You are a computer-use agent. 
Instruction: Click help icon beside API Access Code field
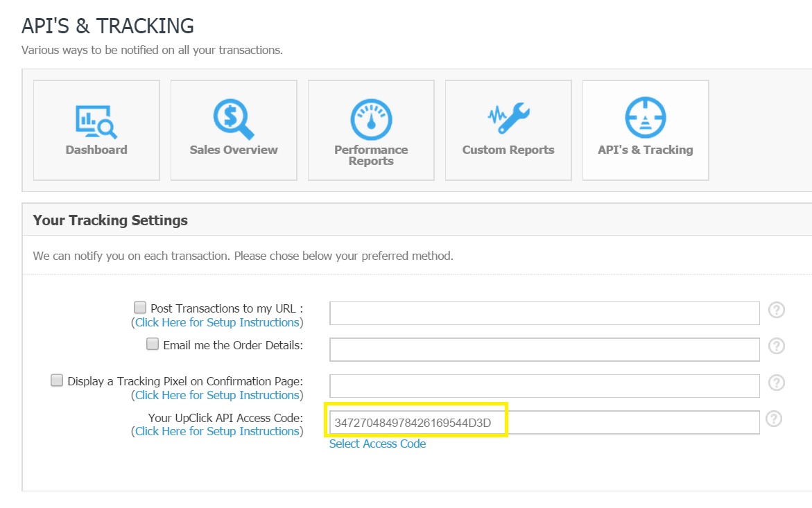coord(774,419)
